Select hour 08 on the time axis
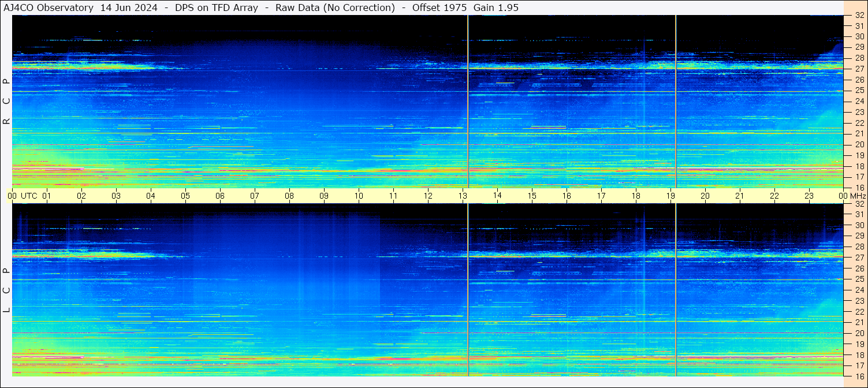The image size is (868, 388). [x=289, y=196]
